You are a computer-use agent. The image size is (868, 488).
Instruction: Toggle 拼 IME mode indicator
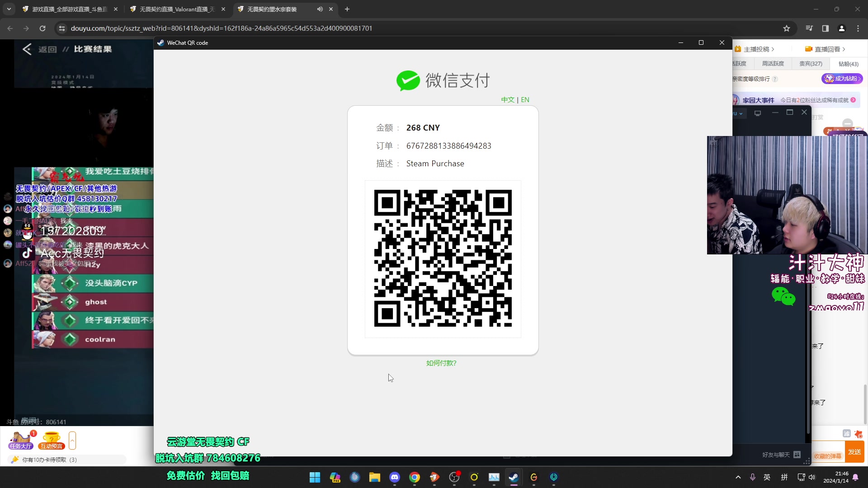[784, 477]
